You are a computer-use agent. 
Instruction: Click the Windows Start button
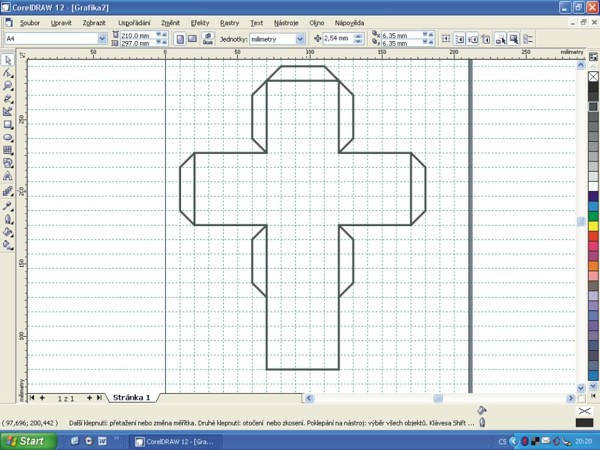25,440
